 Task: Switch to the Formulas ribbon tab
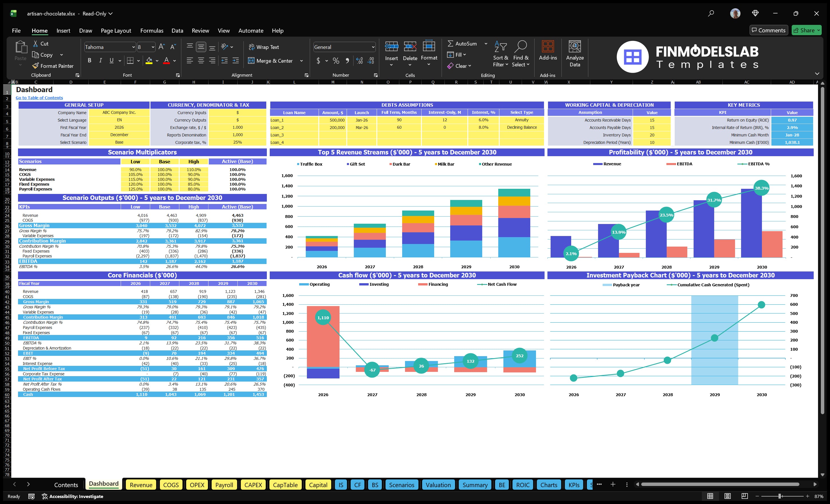[152, 30]
